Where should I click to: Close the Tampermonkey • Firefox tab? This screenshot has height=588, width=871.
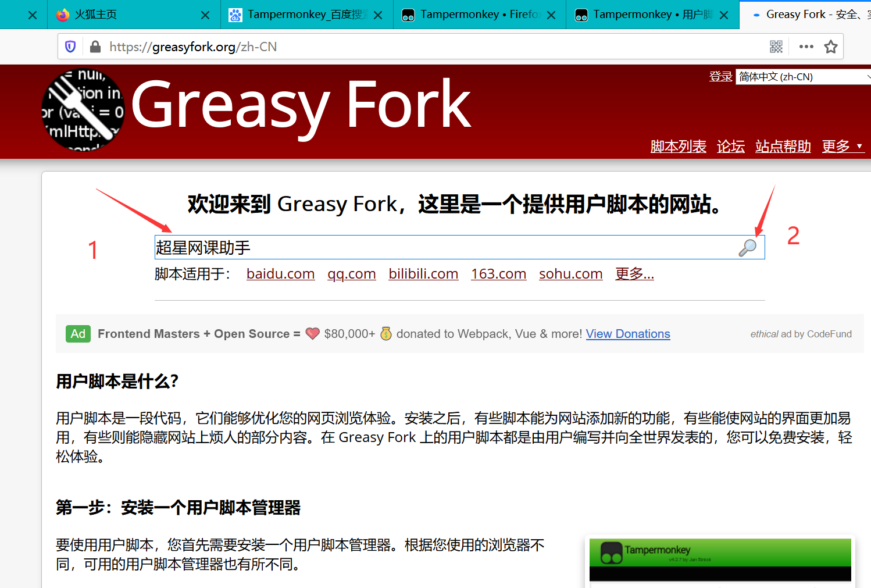point(551,15)
